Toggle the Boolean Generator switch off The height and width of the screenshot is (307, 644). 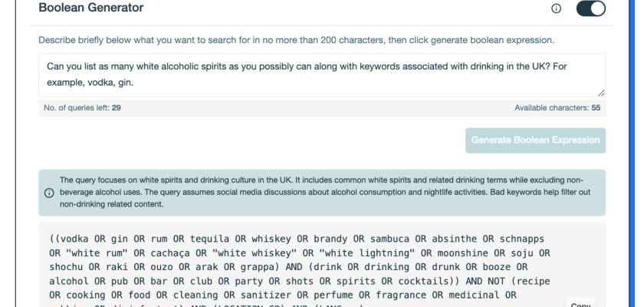(x=590, y=8)
